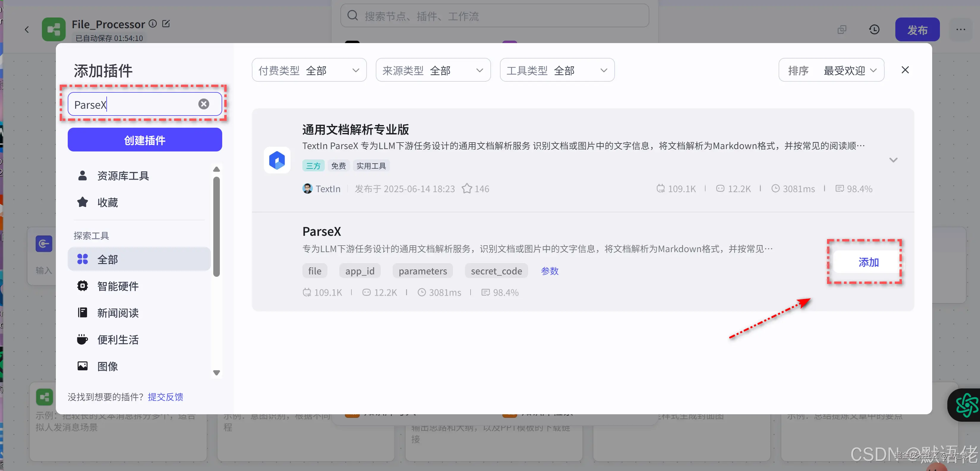Open version history via the clock icon
This screenshot has width=980, height=471.
click(x=874, y=29)
